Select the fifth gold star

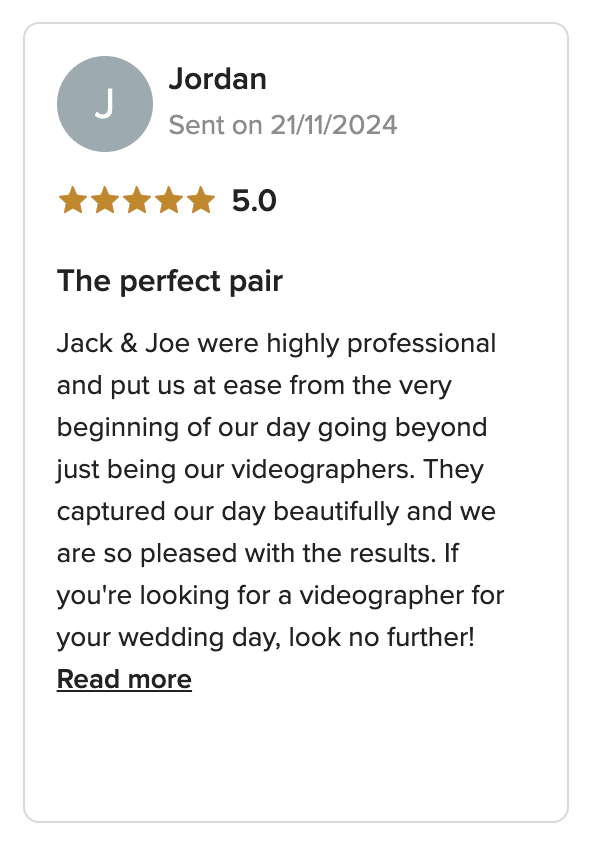201,200
